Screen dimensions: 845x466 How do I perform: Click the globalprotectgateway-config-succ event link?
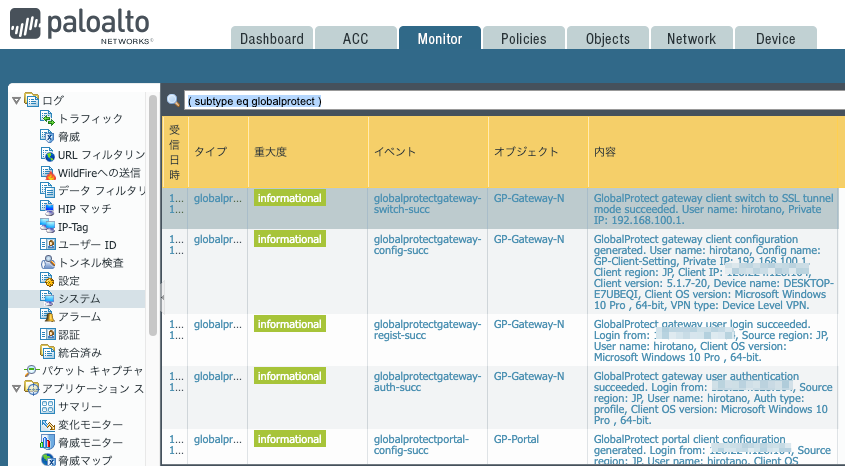[x=427, y=245]
